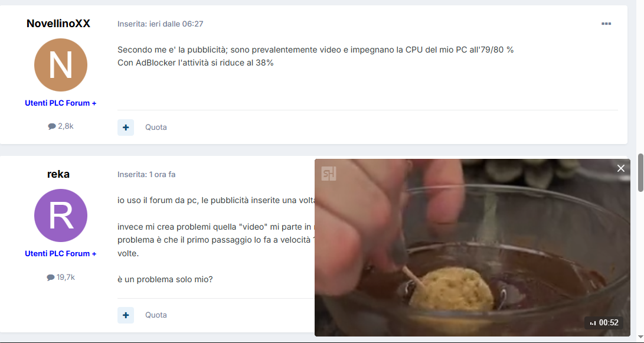Quote the reka post

(156, 315)
